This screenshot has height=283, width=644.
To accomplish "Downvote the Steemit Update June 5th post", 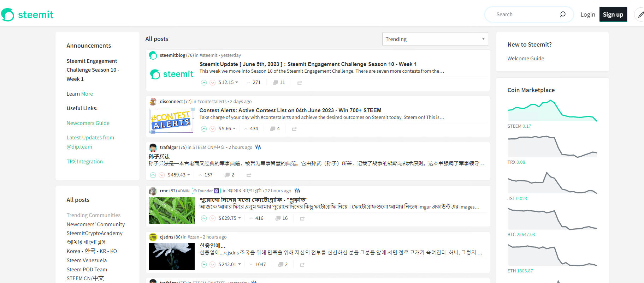I will pos(213,83).
